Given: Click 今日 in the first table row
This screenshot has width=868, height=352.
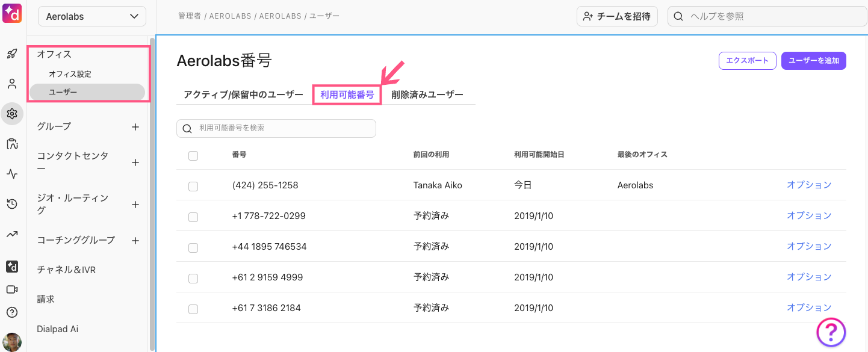Looking at the screenshot, I should (x=523, y=185).
